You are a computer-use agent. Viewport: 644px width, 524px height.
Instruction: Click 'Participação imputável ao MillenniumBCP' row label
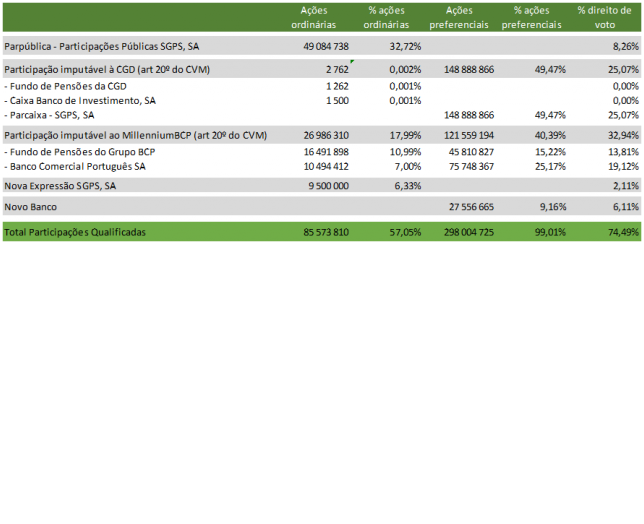coord(136,135)
